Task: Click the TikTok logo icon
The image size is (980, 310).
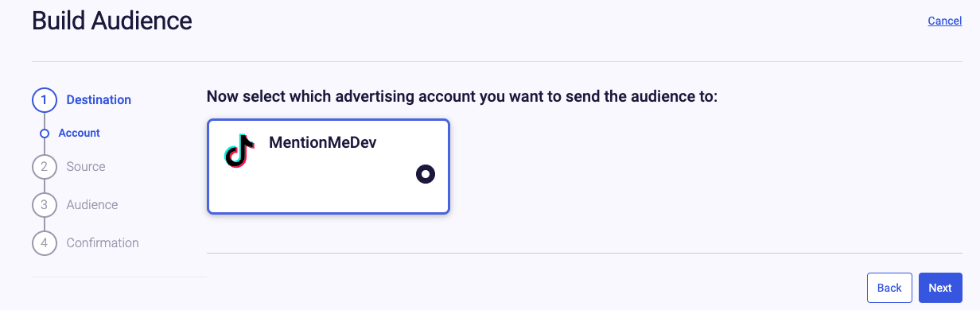Action: coord(239,150)
